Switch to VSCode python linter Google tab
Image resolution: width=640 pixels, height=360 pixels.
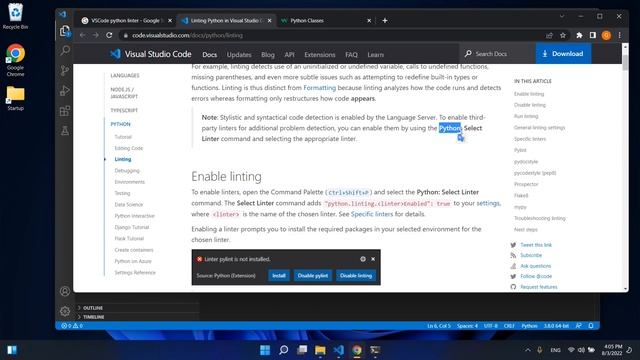[126, 20]
